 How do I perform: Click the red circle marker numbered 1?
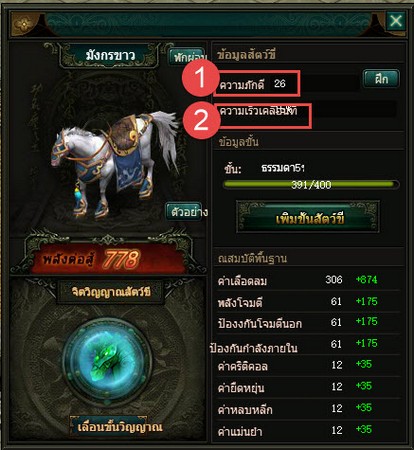tap(200, 78)
